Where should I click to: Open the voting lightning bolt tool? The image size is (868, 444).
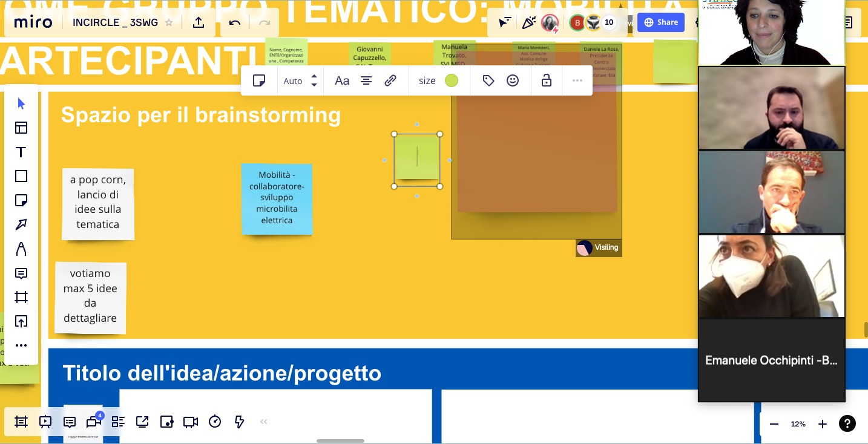[x=239, y=422]
